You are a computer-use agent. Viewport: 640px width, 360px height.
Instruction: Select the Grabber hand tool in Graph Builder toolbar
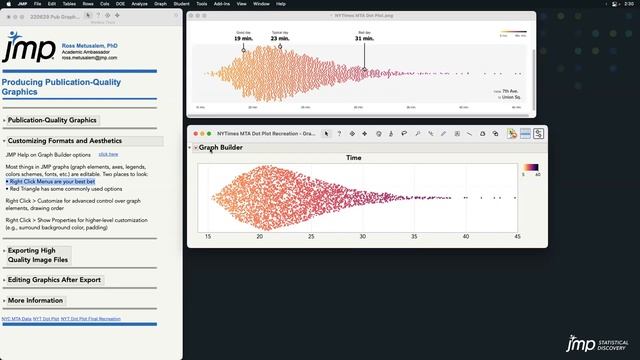click(378, 134)
